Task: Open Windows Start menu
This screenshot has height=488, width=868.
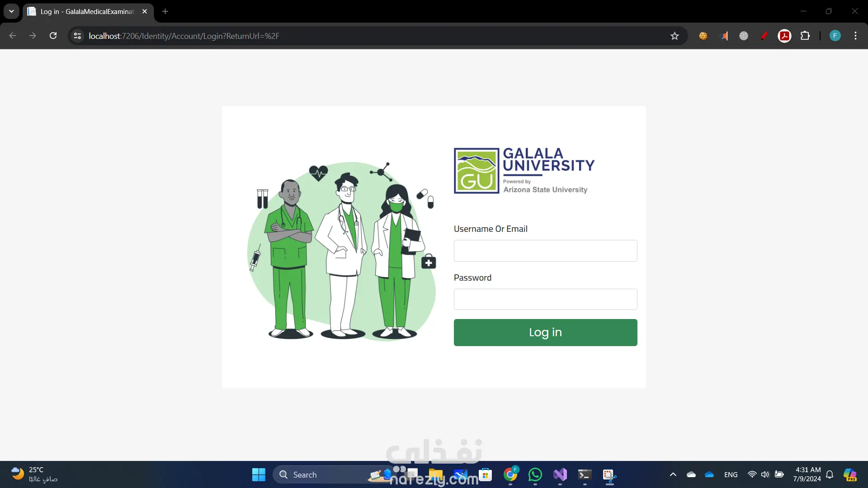Action: 259,474
